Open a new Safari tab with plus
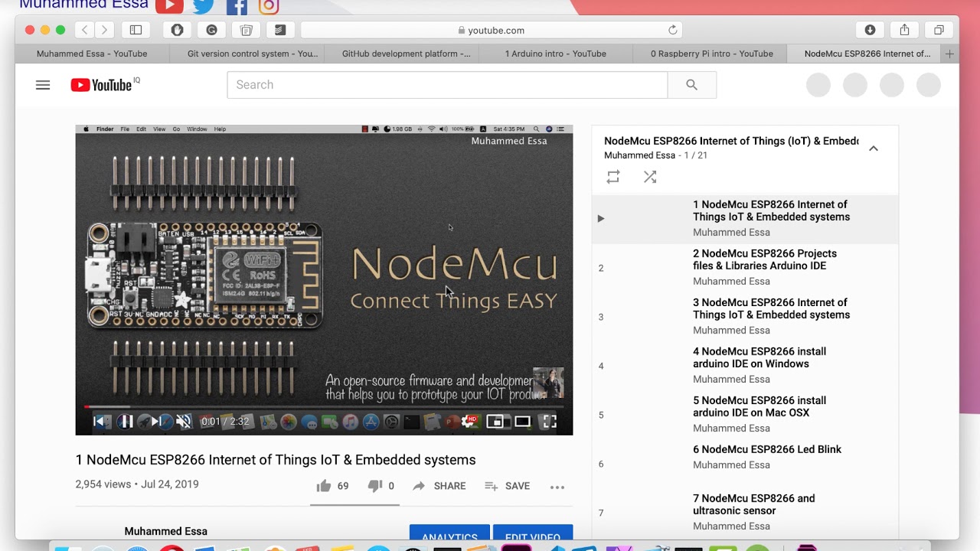The image size is (980, 551). pos(949,54)
